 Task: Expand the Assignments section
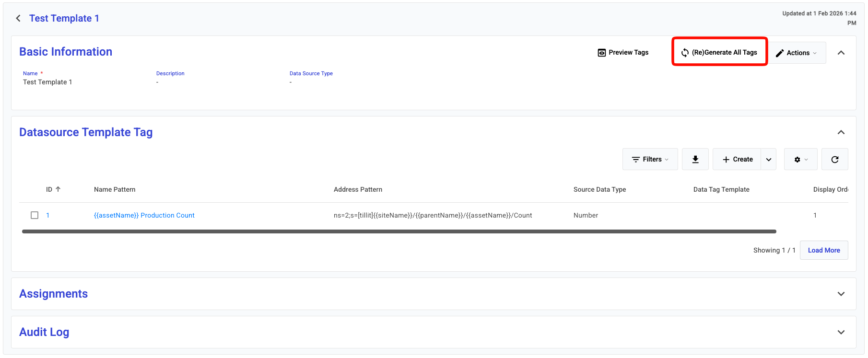point(841,294)
